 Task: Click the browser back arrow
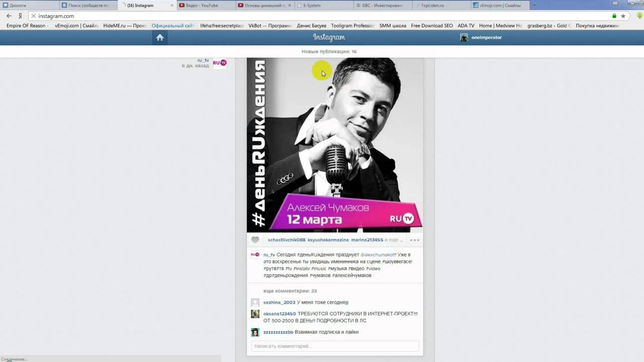(9, 16)
